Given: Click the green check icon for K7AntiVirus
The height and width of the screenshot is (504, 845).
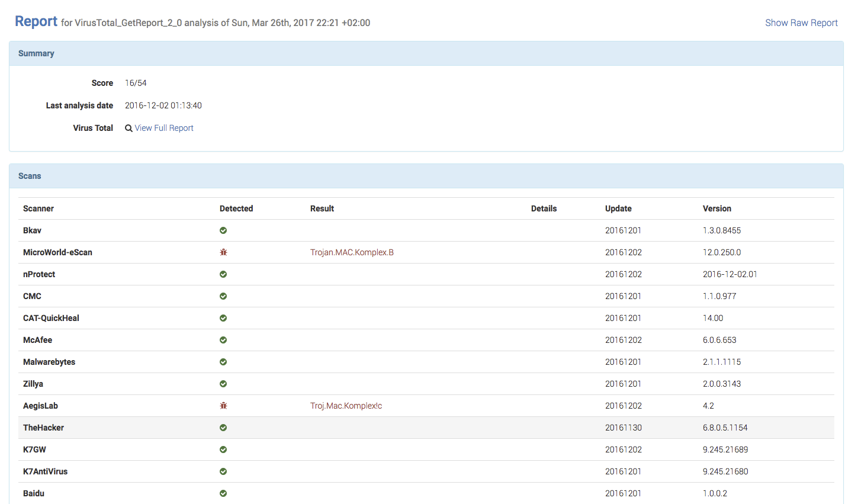Looking at the screenshot, I should (x=223, y=471).
